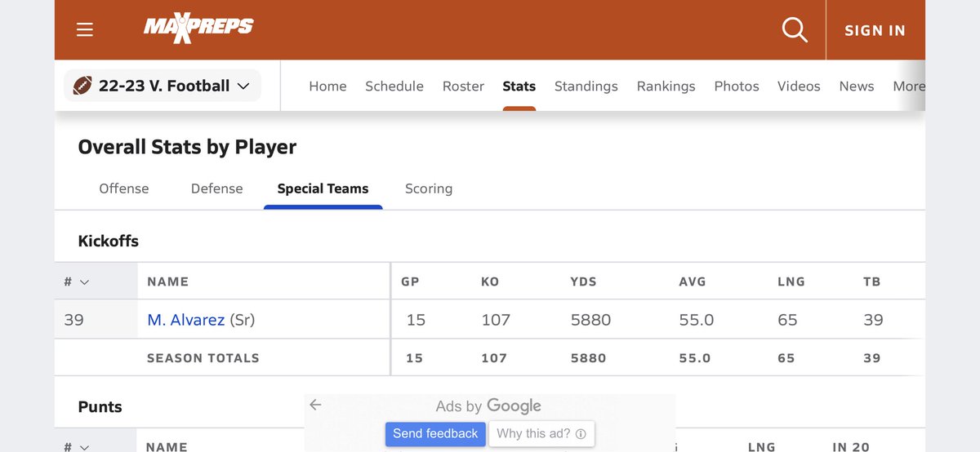
Task: Sort Punts by IN 20 column header
Action: pyautogui.click(x=853, y=446)
